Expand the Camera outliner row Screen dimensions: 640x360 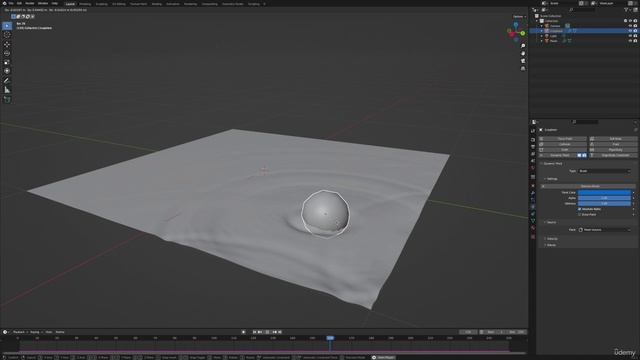pos(542,26)
